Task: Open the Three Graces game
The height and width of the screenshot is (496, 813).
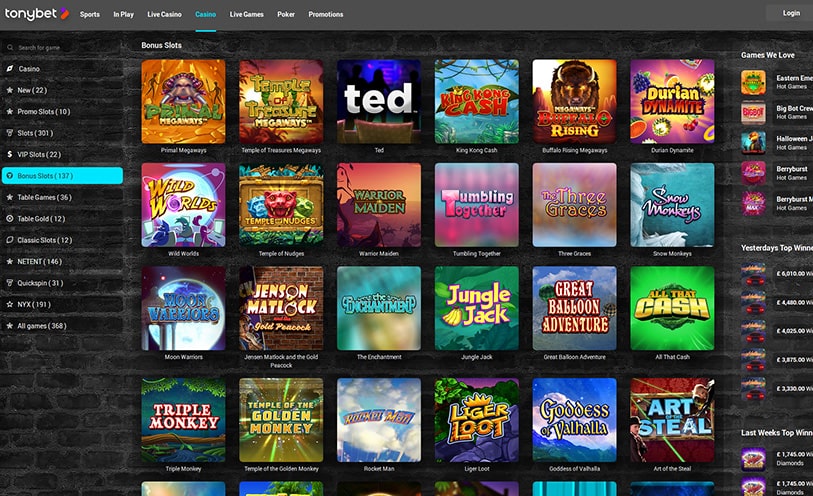Action: (x=574, y=205)
